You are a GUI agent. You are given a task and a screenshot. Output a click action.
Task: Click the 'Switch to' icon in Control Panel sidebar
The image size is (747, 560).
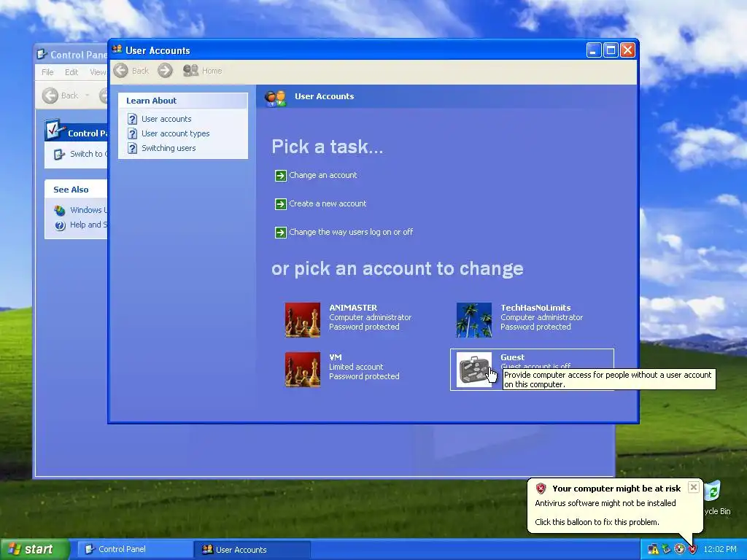pos(59,155)
